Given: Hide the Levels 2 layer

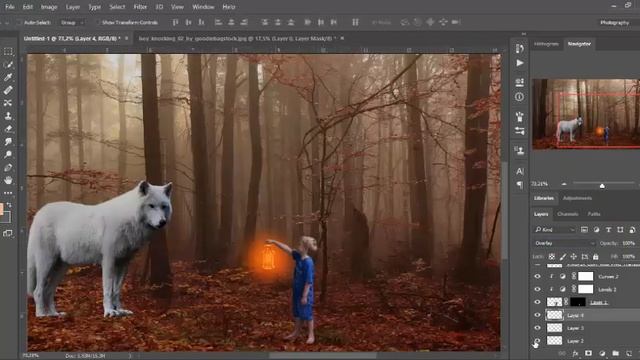Looking at the screenshot, I should [x=537, y=289].
